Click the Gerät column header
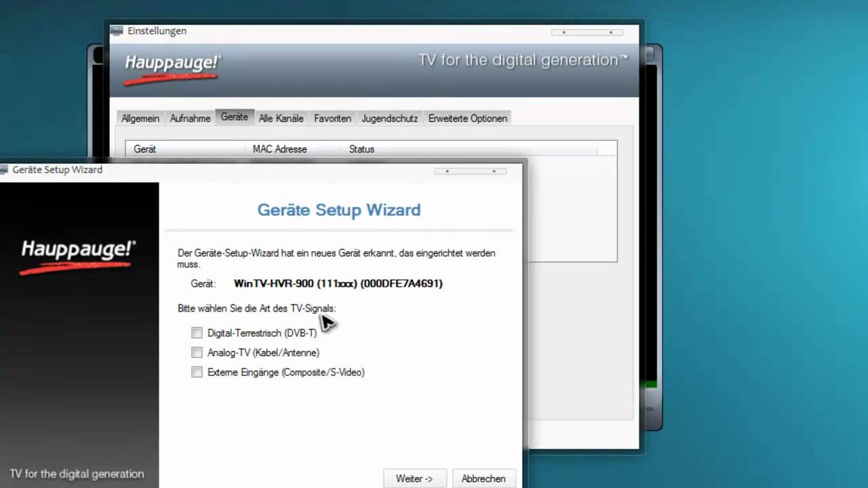The height and width of the screenshot is (488, 868). tap(185, 149)
